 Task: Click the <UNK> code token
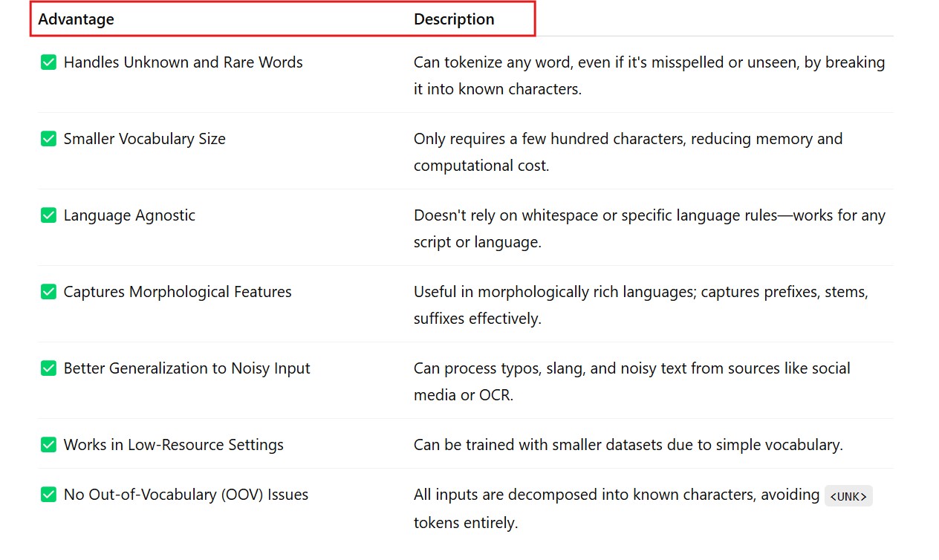pyautogui.click(x=848, y=496)
